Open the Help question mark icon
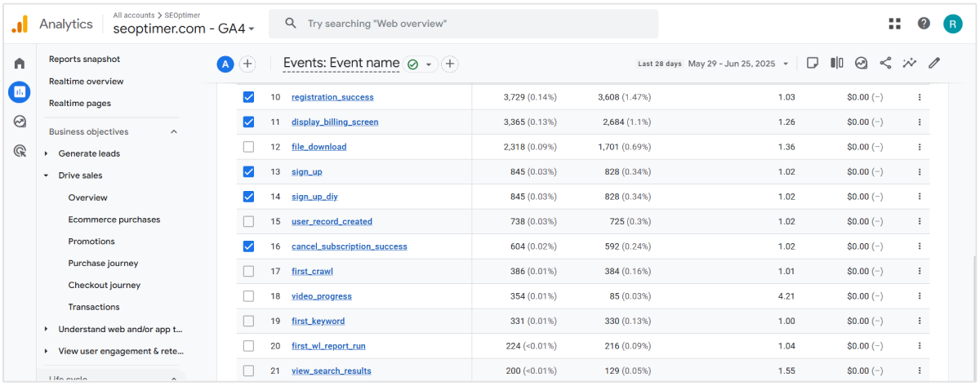This screenshot has width=980, height=386. click(924, 24)
